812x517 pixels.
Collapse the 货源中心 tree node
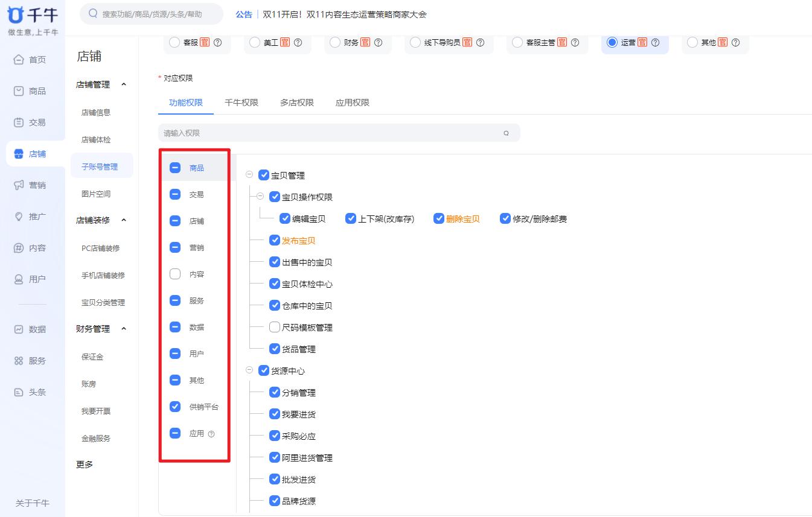coord(250,370)
